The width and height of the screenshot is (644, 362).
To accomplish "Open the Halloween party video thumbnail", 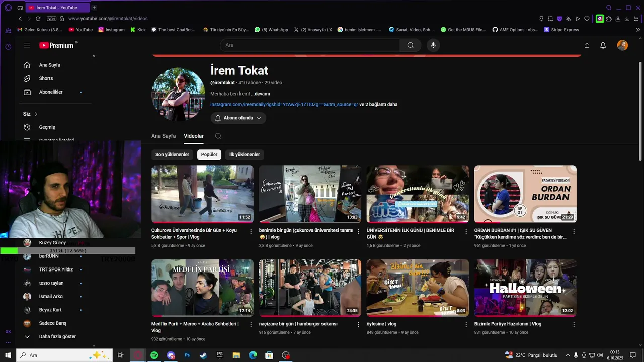I will (525, 288).
